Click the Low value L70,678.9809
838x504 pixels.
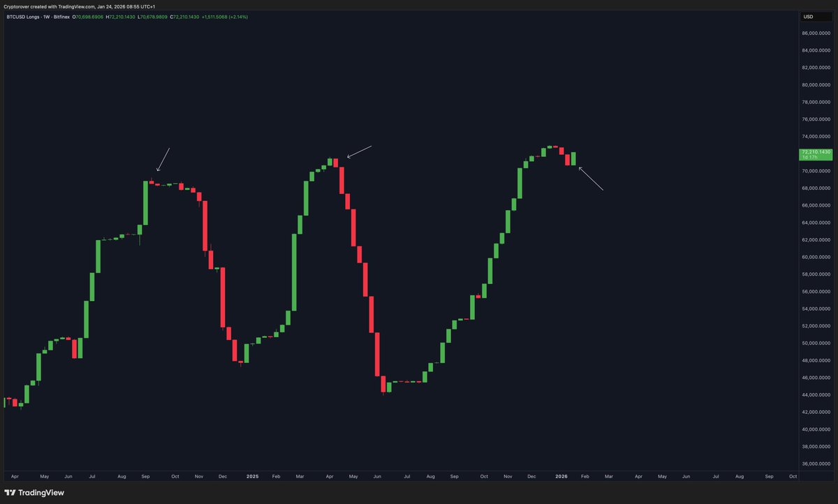[x=151, y=17]
